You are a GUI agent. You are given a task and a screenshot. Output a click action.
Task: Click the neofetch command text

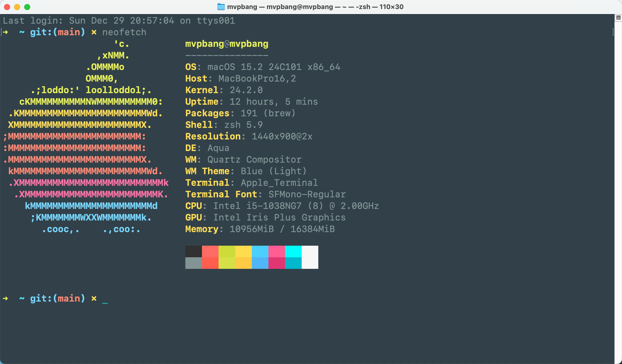coord(124,32)
